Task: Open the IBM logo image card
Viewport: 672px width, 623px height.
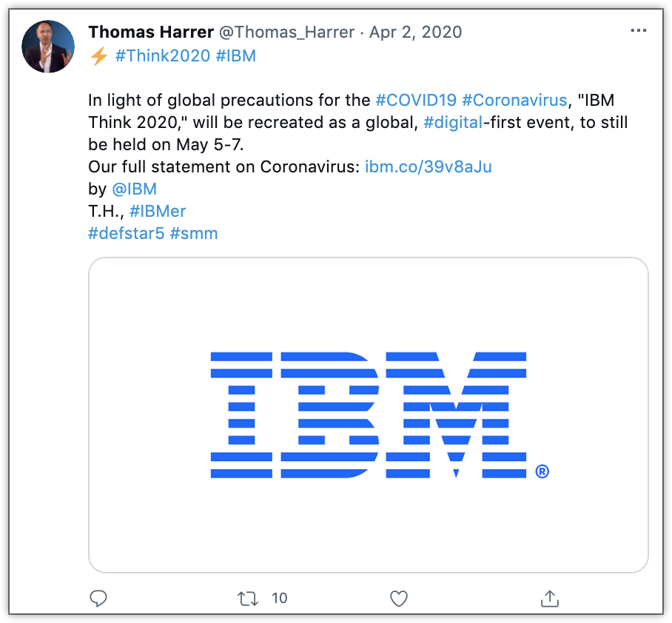Action: [368, 414]
